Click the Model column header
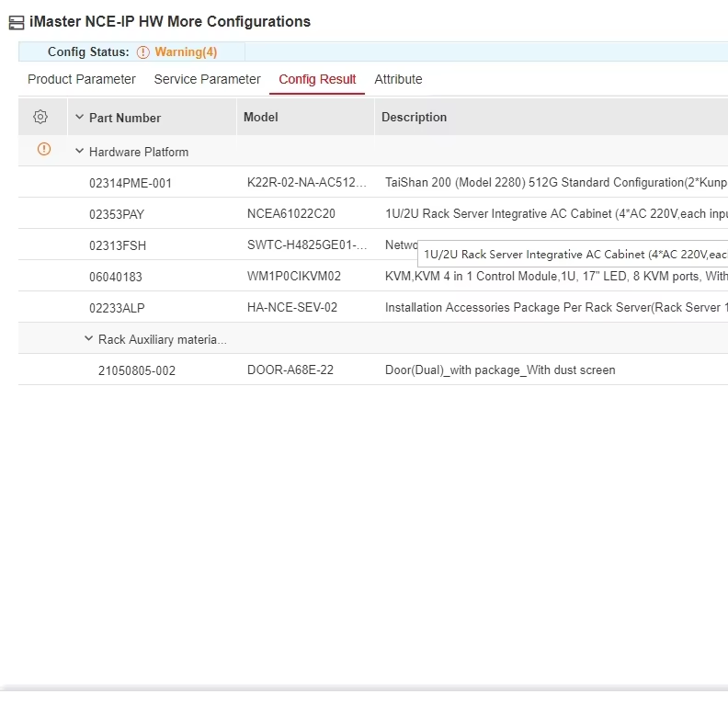Screen dimensions: 728x728 coord(261,117)
